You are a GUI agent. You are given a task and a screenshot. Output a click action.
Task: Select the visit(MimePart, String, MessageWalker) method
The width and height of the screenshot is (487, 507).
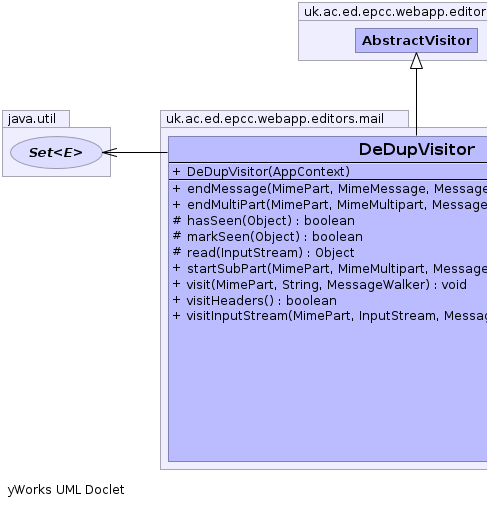point(327,285)
